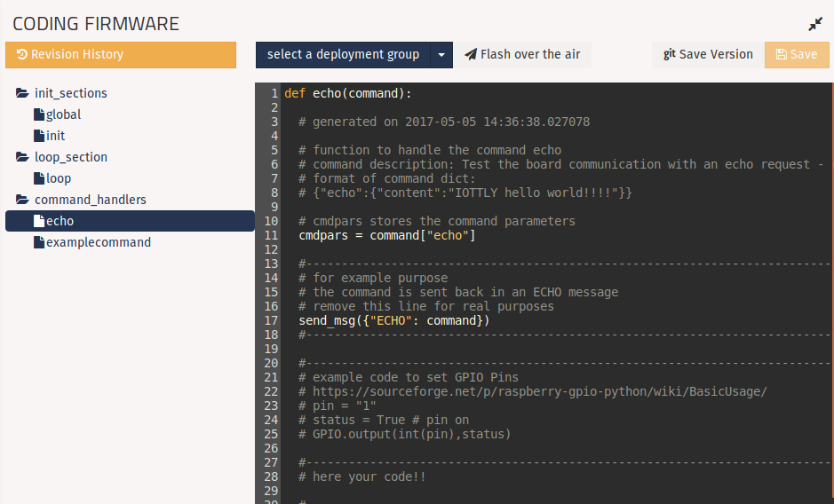Collapse the init_sections folder
The height and width of the screenshot is (504, 834).
[x=22, y=93]
